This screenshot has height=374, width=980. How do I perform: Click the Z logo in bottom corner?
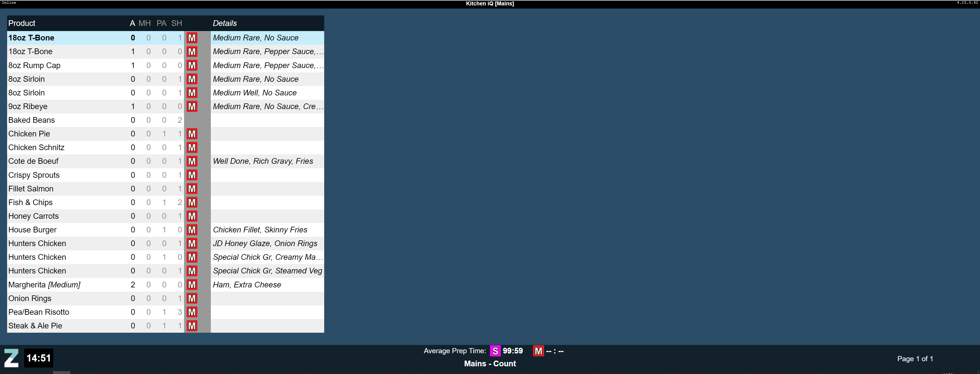(11, 358)
